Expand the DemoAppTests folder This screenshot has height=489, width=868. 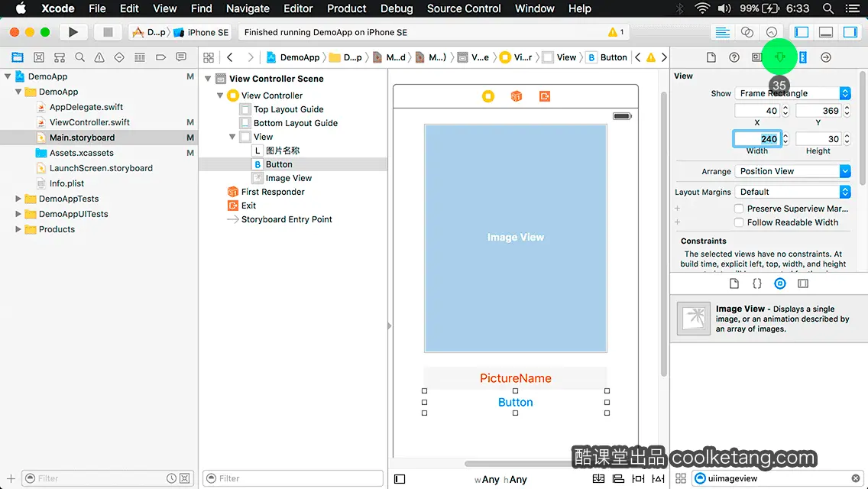point(18,198)
